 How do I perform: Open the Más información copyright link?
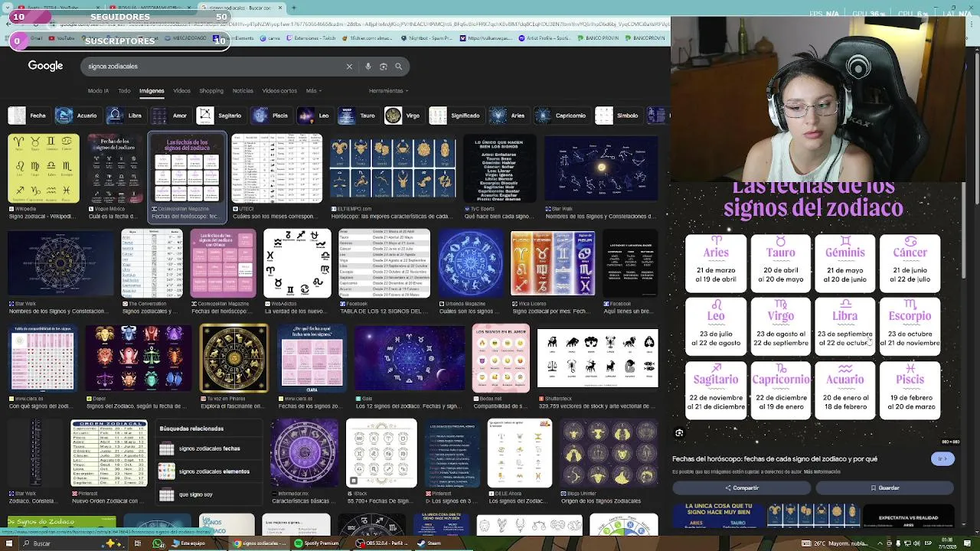(822, 472)
